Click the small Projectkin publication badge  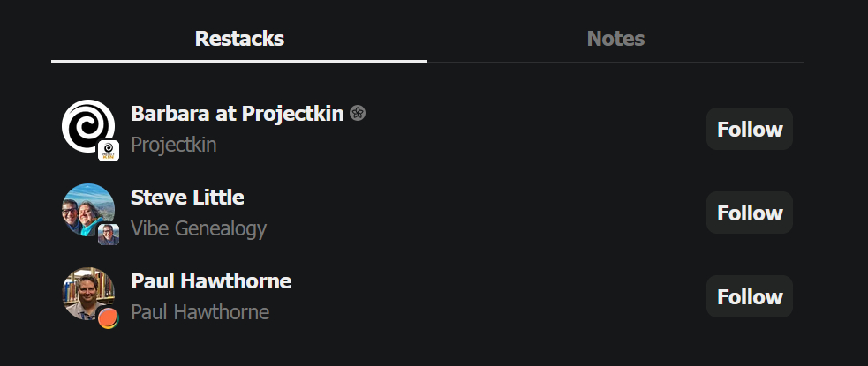[109, 151]
